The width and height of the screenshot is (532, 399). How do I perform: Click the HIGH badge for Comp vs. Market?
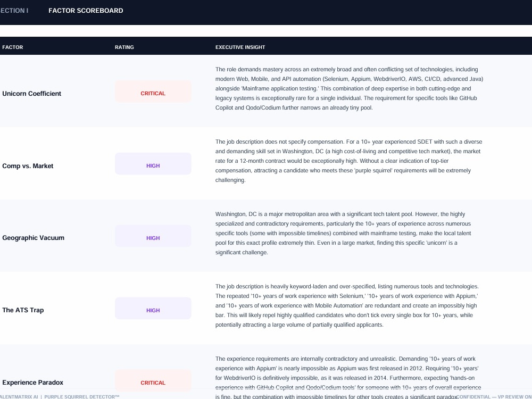point(153,163)
